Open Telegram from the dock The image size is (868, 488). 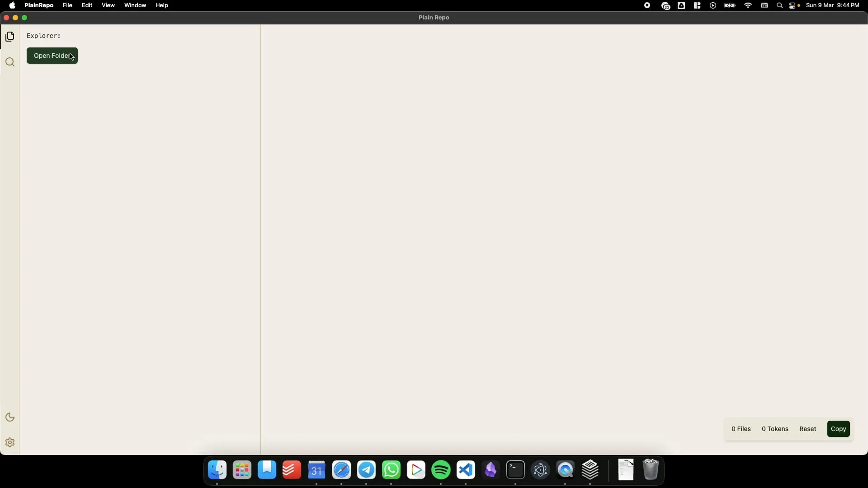point(367,471)
